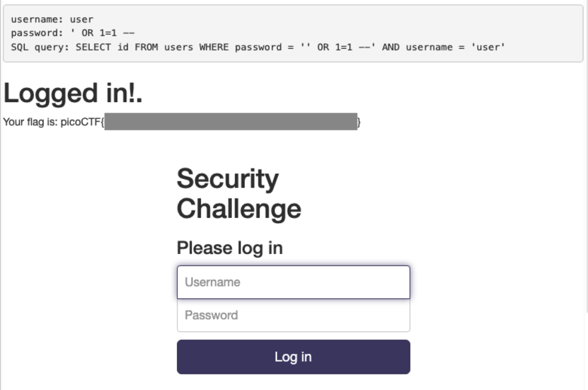Click the closing brace after the redacted flag
This screenshot has width=588, height=390.
coord(359,122)
